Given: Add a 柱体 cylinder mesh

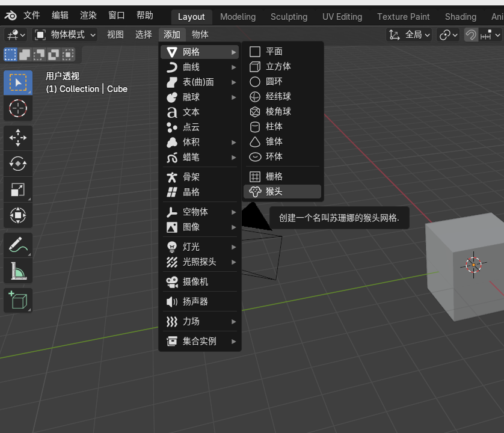Looking at the screenshot, I should 283,127.
